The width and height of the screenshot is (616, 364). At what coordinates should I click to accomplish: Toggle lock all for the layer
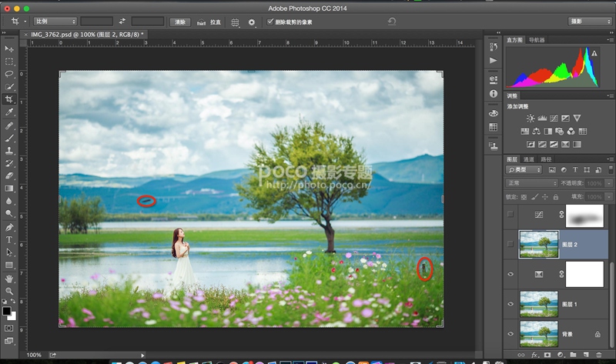(555, 197)
